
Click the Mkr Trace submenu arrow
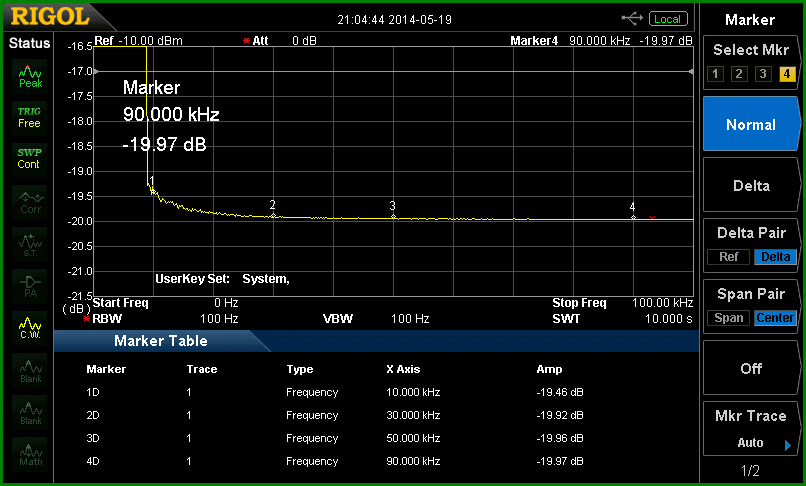pyautogui.click(x=787, y=445)
